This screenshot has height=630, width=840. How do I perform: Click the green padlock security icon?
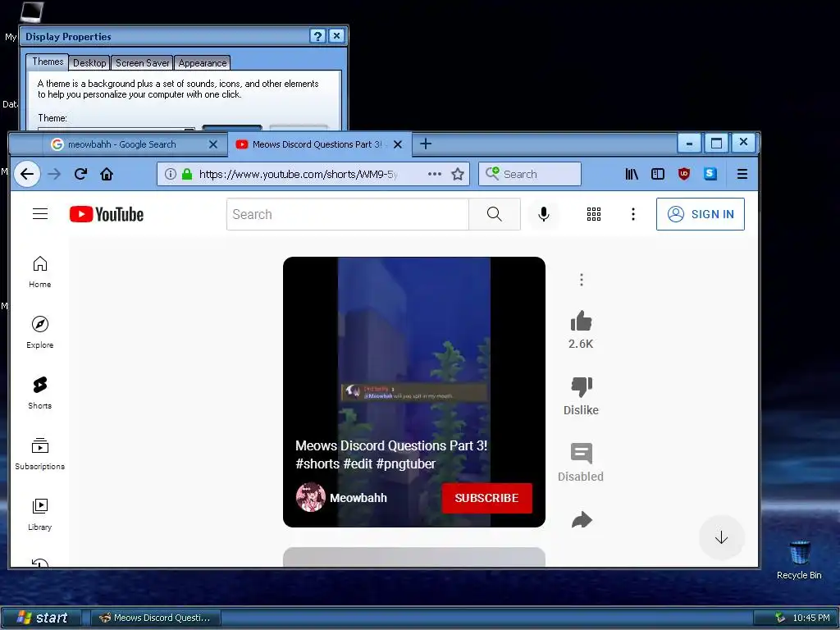(x=187, y=174)
